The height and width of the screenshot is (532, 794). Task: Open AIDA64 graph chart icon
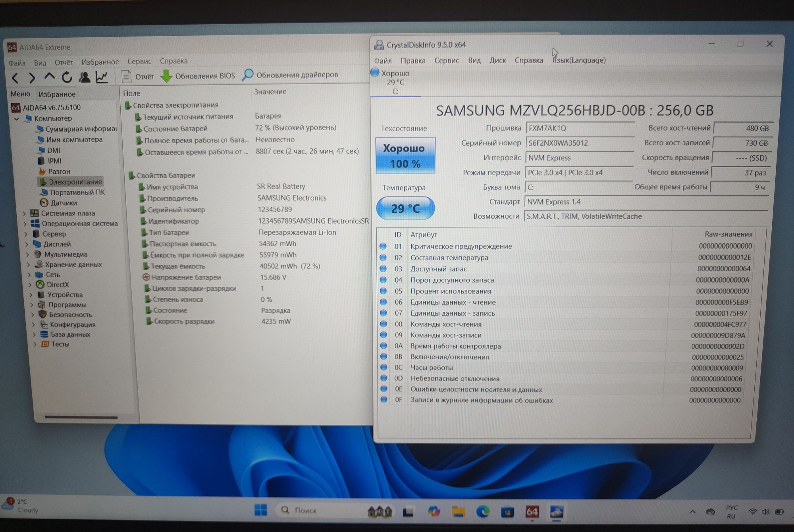click(x=102, y=77)
